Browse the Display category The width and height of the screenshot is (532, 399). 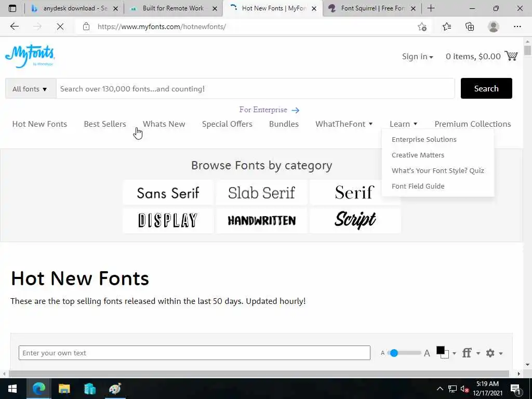[x=168, y=220]
